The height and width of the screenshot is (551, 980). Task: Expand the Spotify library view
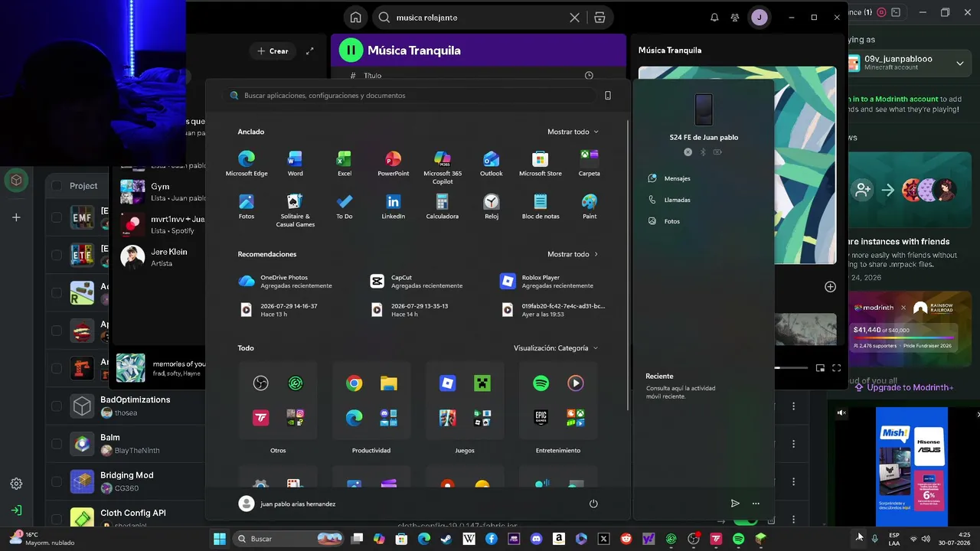coord(309,51)
